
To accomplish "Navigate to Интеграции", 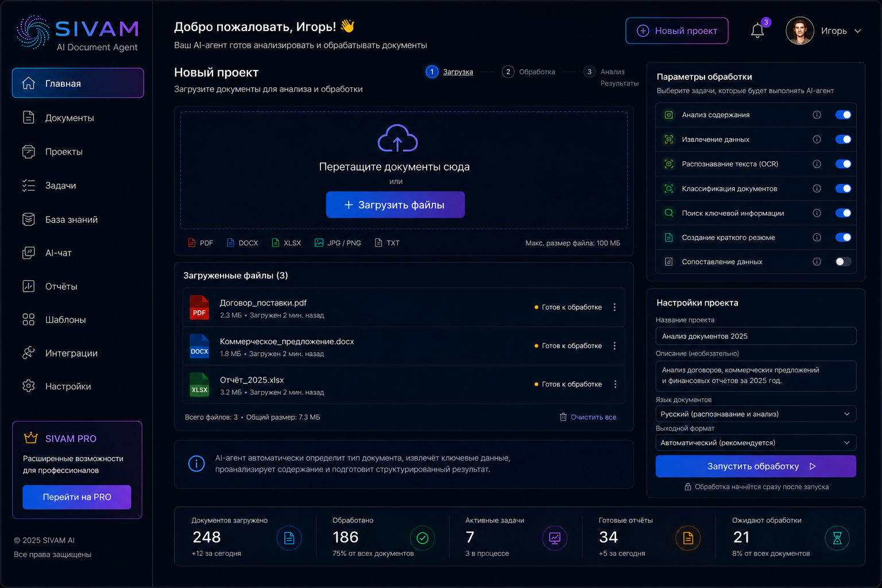I will tap(78, 353).
